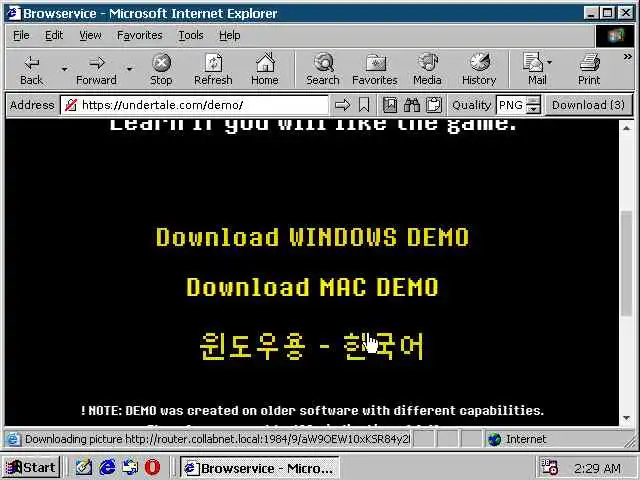Image resolution: width=640 pixels, height=480 pixels.
Task: Click the status bar page icon
Action: [13, 439]
